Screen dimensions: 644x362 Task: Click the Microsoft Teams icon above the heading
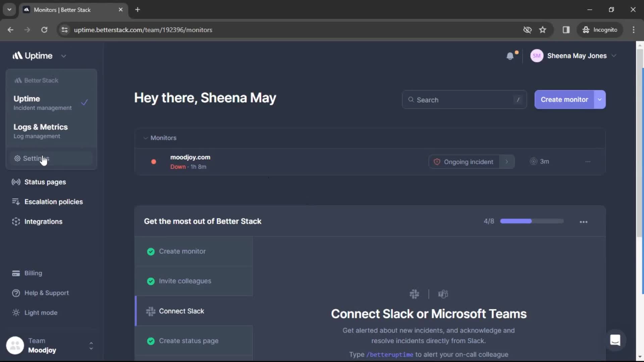pos(443,294)
